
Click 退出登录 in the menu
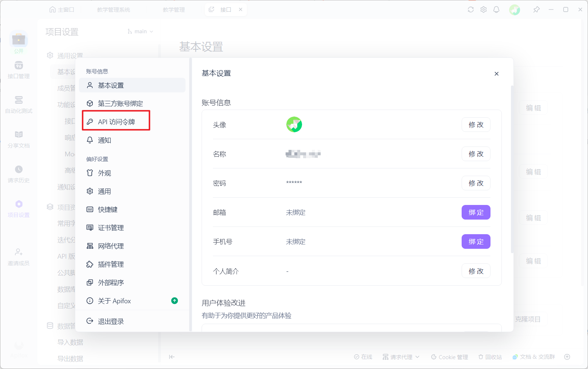pos(110,321)
